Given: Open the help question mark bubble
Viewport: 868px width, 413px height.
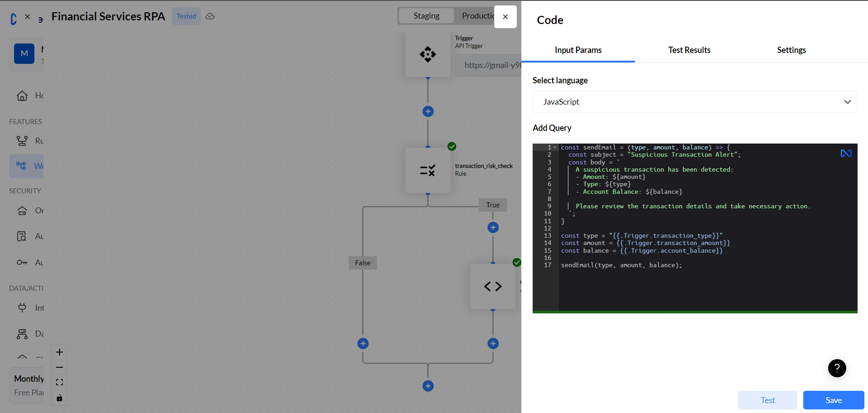Looking at the screenshot, I should (837, 368).
